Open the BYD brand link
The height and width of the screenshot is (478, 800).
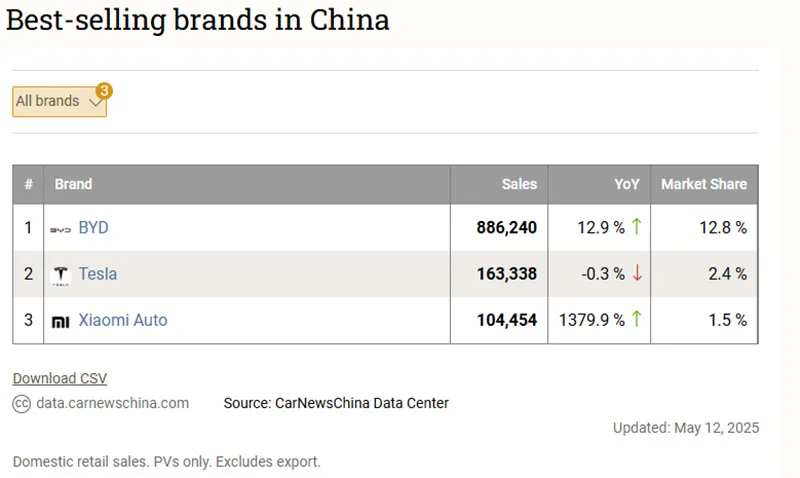tap(93, 228)
